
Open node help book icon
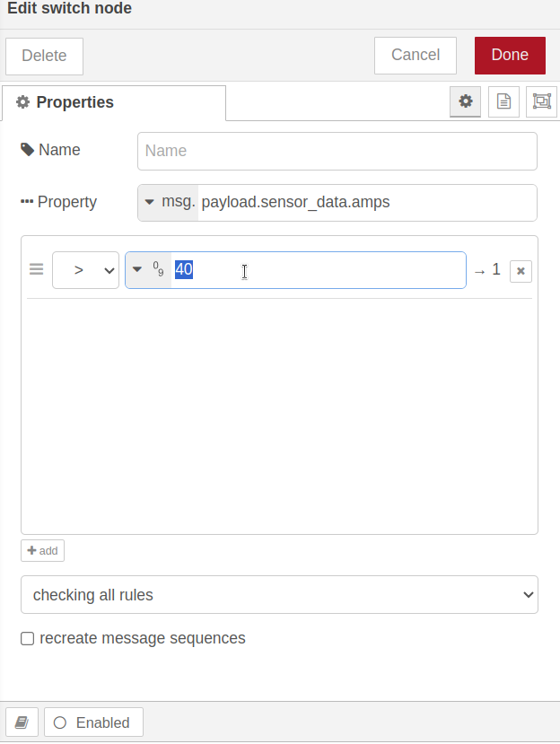point(22,722)
